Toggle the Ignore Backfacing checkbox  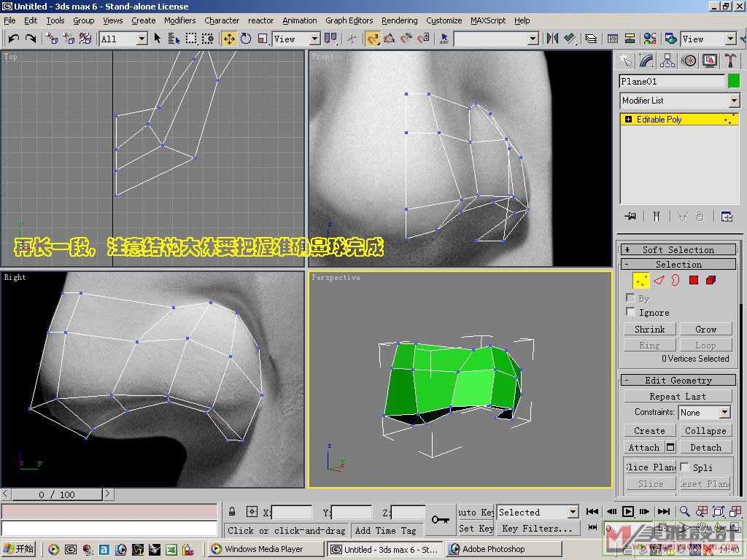tap(630, 312)
